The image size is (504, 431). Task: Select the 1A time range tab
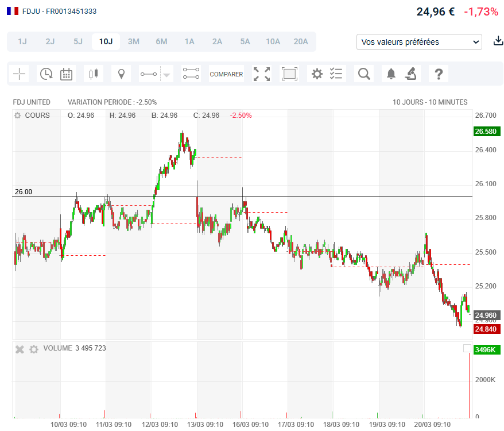(x=189, y=41)
